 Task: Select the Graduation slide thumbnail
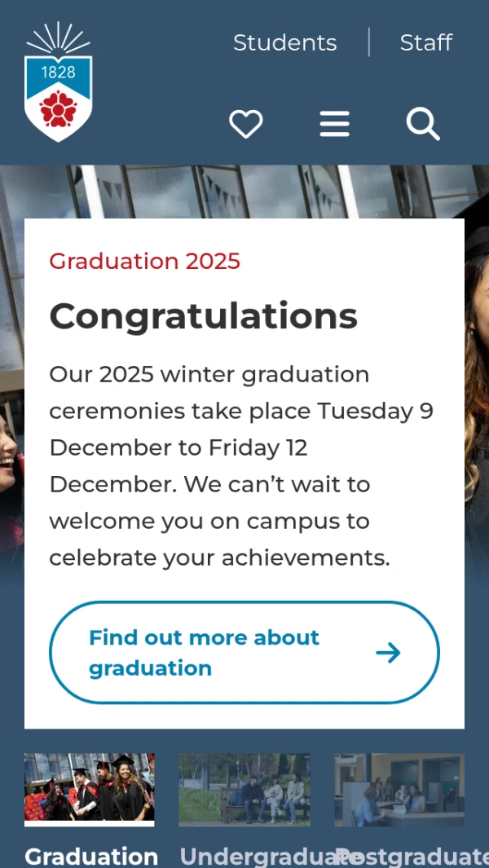[90, 787]
